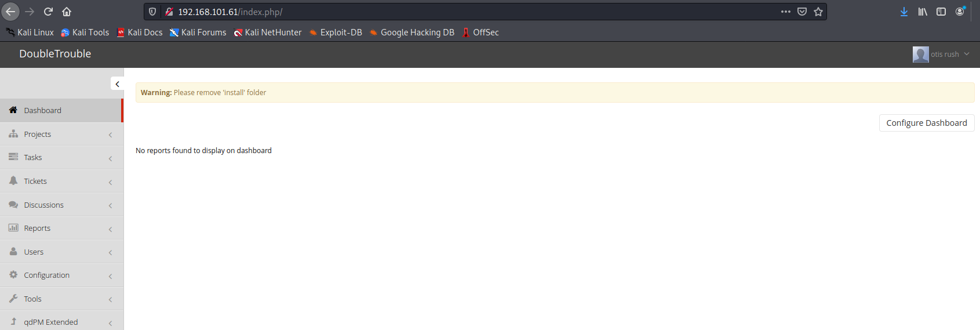
Task: Click the Configuration gear icon
Action: click(13, 274)
